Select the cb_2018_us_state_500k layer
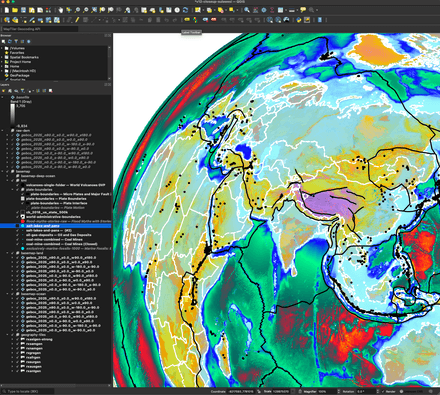 [47, 212]
